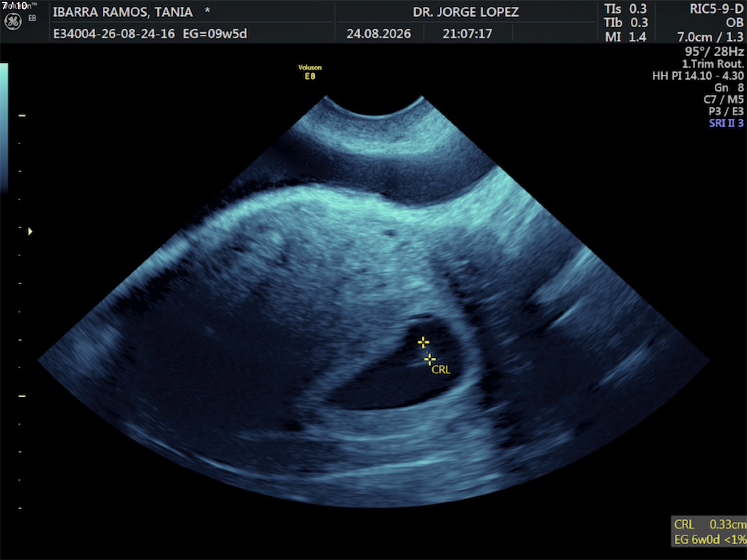Click the GE logo icon
Screen dimensions: 747x560
tap(13, 21)
